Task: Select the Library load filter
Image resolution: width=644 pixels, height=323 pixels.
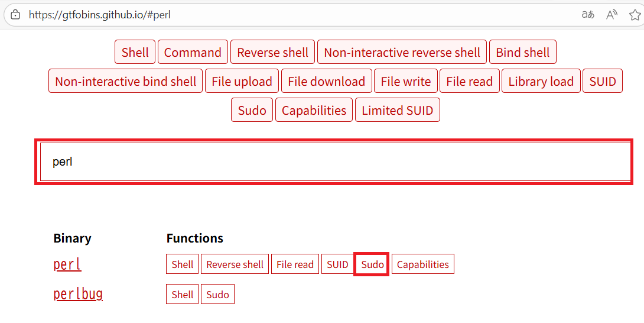Action: click(x=541, y=81)
